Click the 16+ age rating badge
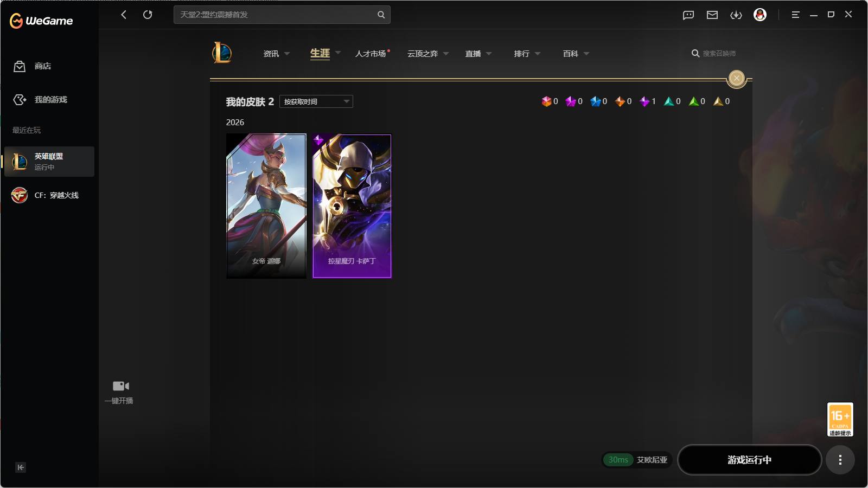Image resolution: width=868 pixels, height=488 pixels. click(x=840, y=420)
